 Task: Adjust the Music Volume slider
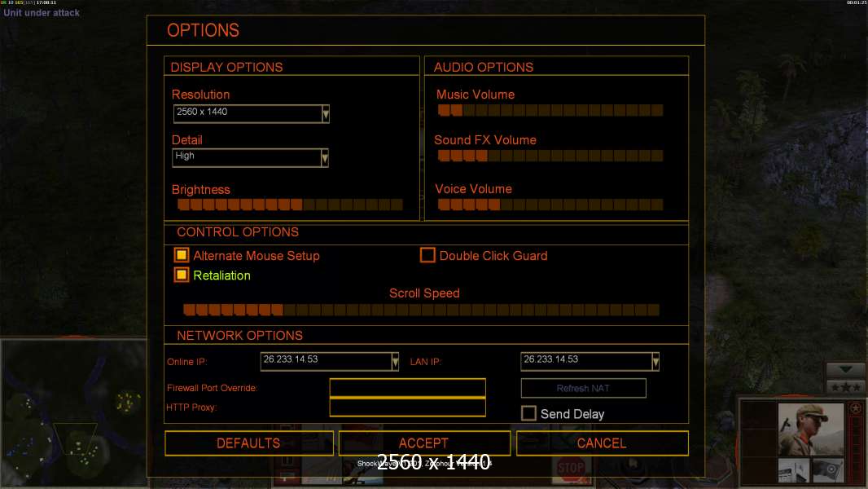click(x=550, y=110)
